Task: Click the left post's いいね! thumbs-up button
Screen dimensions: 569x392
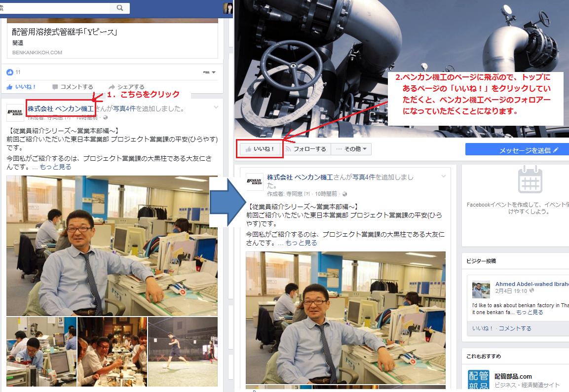Action: pyautogui.click(x=21, y=87)
